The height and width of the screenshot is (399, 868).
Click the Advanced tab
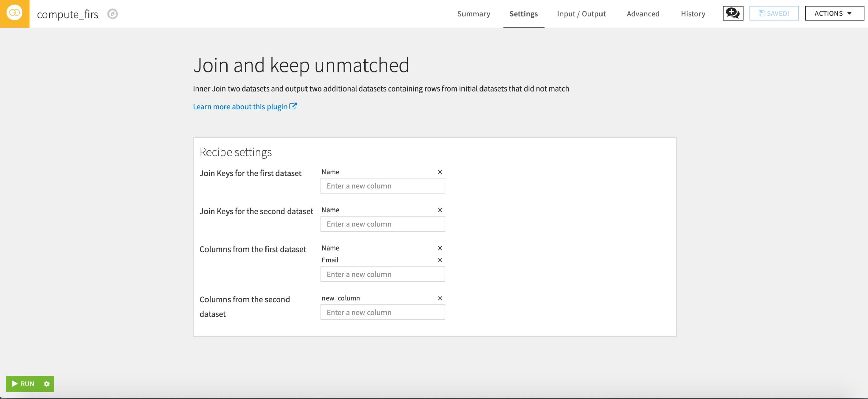pyautogui.click(x=643, y=13)
